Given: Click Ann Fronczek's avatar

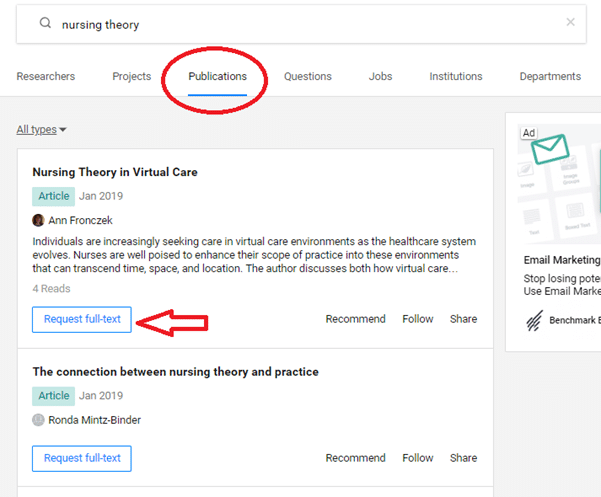Looking at the screenshot, I should [38, 220].
